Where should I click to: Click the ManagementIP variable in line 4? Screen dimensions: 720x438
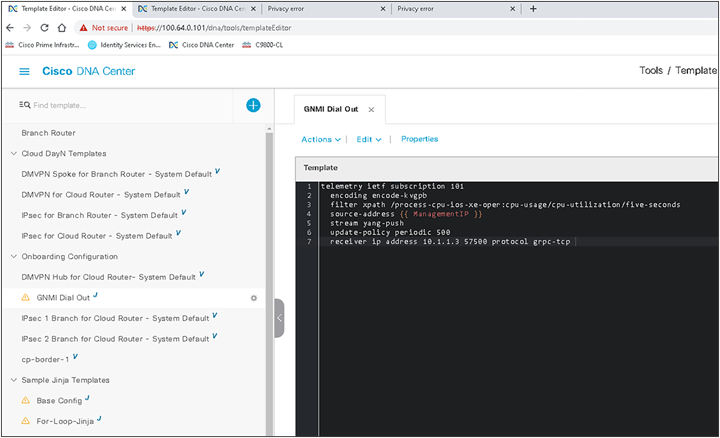(441, 214)
